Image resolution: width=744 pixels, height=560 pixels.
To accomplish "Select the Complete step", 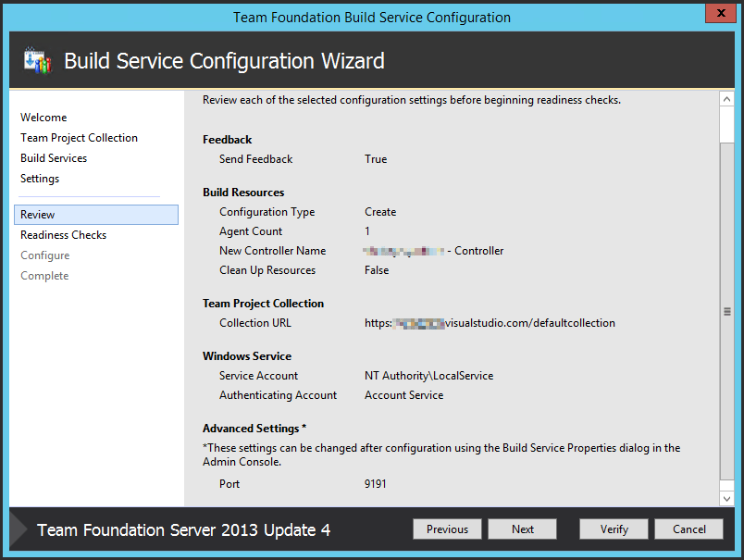I will 44,276.
